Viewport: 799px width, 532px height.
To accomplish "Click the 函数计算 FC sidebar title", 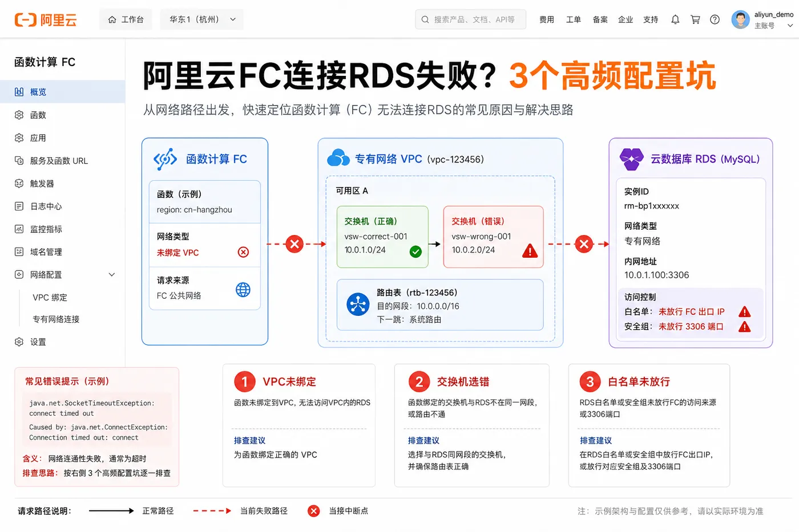I will click(x=45, y=62).
